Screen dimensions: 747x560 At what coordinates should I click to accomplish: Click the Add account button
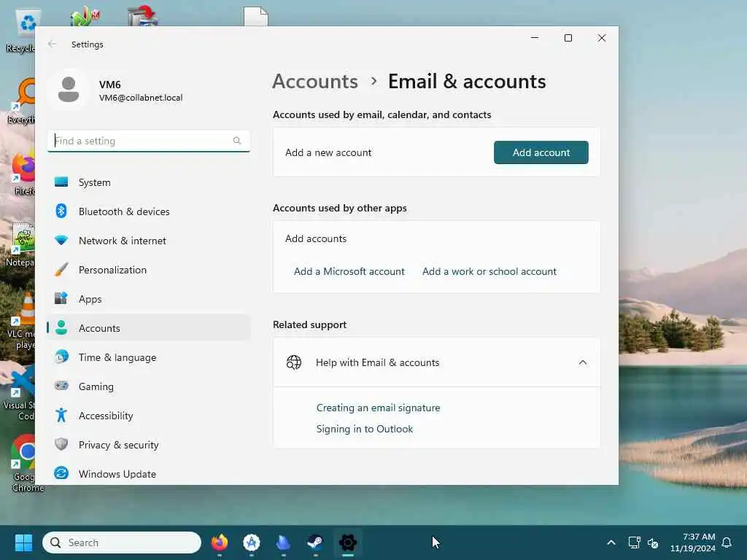[541, 152]
